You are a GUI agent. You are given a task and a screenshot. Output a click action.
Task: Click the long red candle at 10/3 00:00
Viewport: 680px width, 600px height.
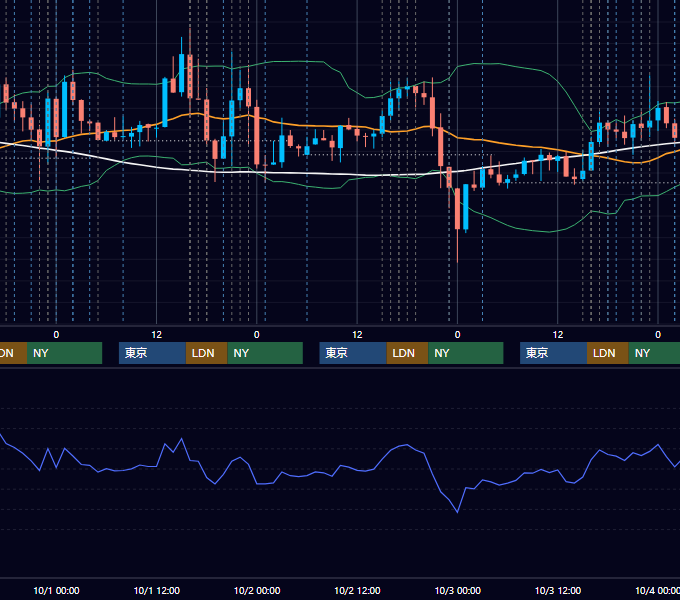[458, 208]
